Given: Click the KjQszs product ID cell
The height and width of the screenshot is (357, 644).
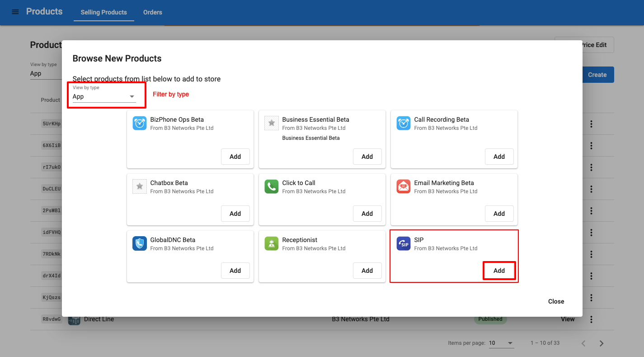Looking at the screenshot, I should [x=52, y=297].
